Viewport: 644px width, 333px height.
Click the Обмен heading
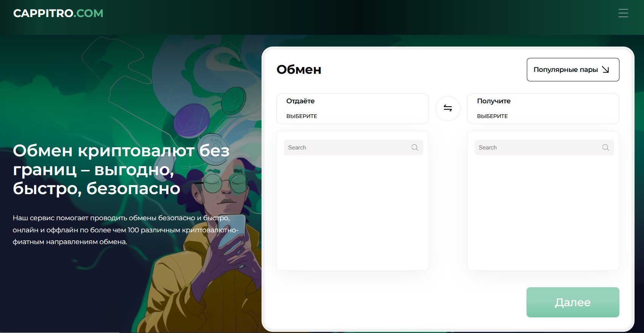tap(299, 70)
